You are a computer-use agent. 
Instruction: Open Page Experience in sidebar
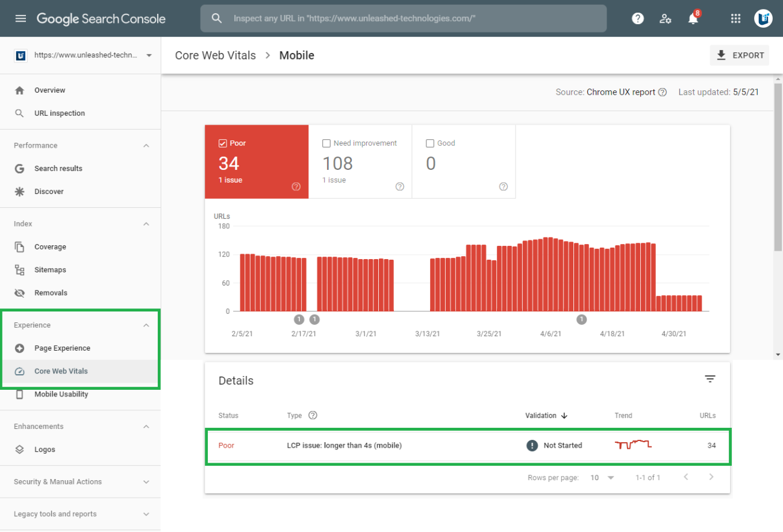point(62,348)
